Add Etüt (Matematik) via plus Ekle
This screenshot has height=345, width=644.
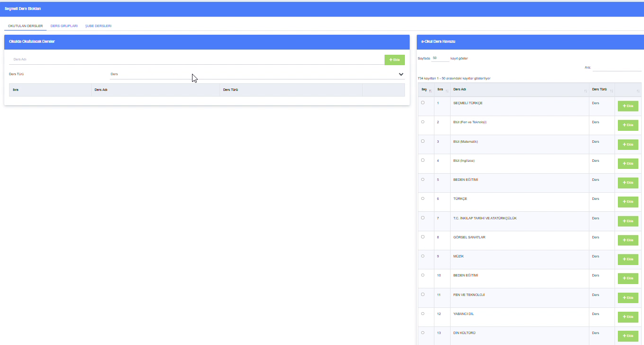(x=628, y=144)
